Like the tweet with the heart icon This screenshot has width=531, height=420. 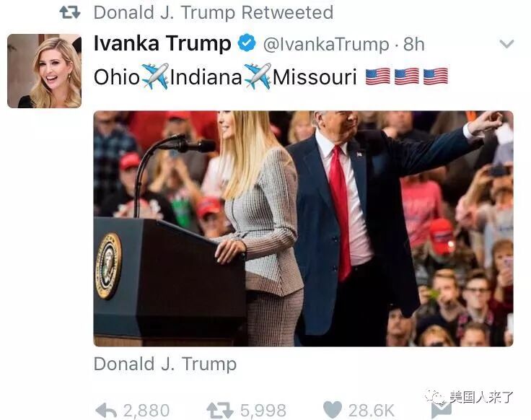tap(333, 410)
